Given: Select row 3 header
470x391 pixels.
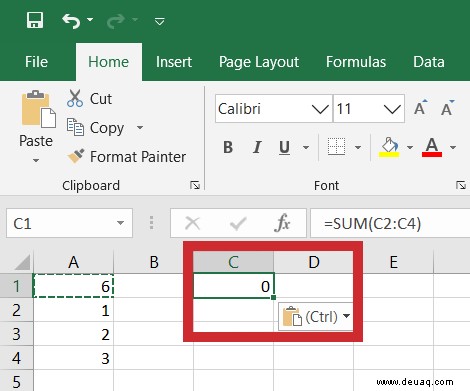Looking at the screenshot, I should pos(16,334).
